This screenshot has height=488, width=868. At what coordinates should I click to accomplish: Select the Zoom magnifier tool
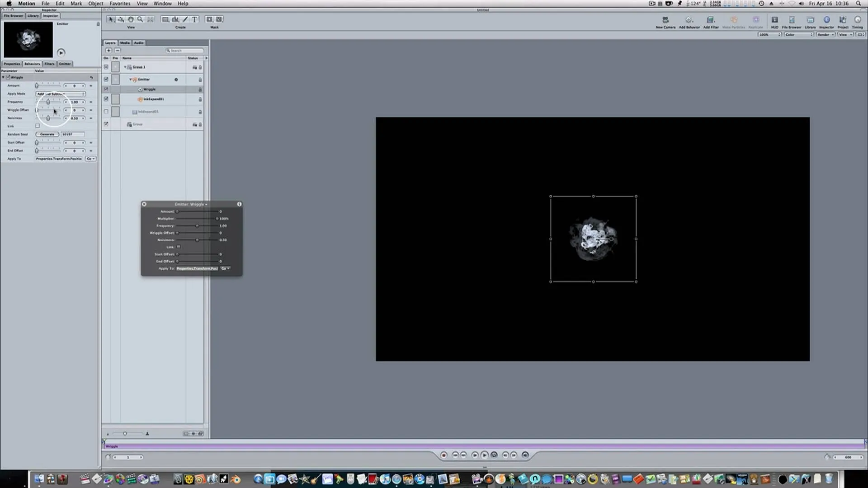(140, 19)
